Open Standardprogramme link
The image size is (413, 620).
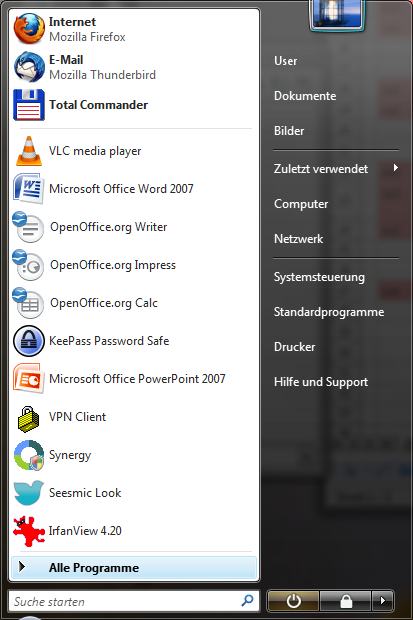coord(329,312)
